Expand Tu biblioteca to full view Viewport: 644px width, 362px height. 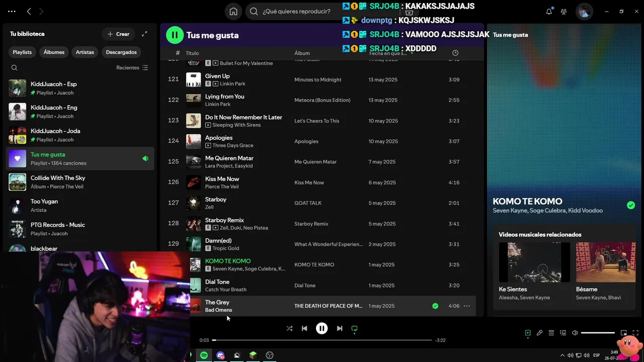(x=144, y=34)
